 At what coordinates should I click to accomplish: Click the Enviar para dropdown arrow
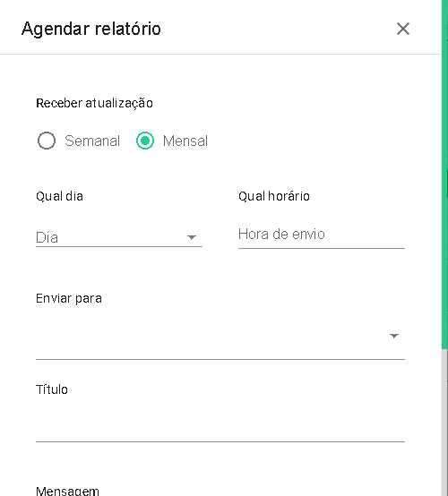point(394,336)
